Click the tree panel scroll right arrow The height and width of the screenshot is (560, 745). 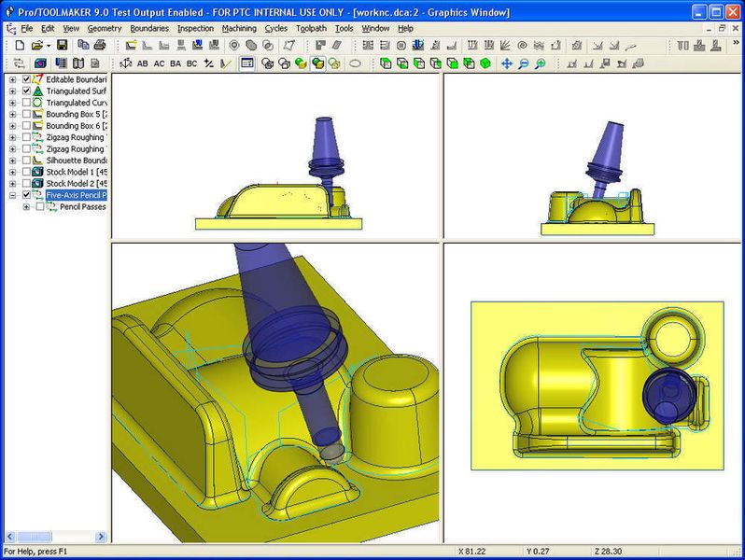[100, 538]
